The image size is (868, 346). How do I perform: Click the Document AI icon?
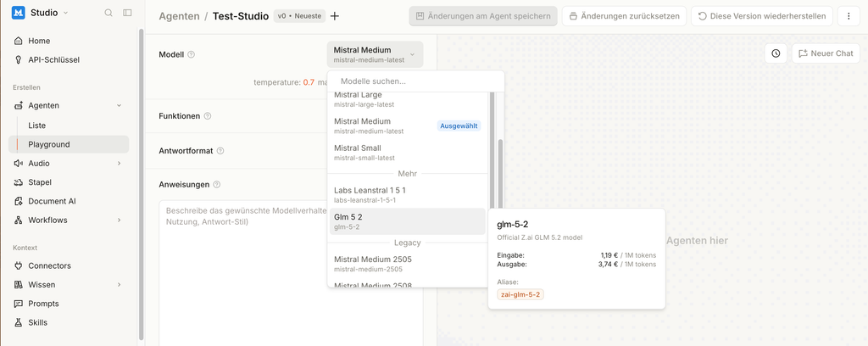(19, 201)
